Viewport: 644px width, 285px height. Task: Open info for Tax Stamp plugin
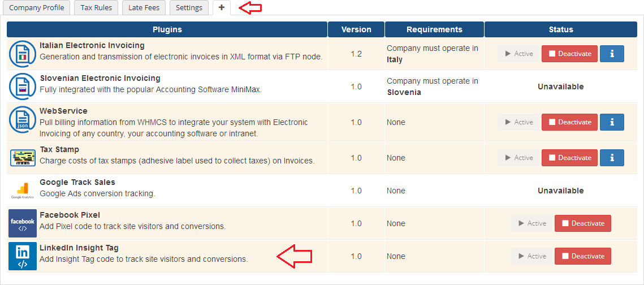tap(612, 158)
